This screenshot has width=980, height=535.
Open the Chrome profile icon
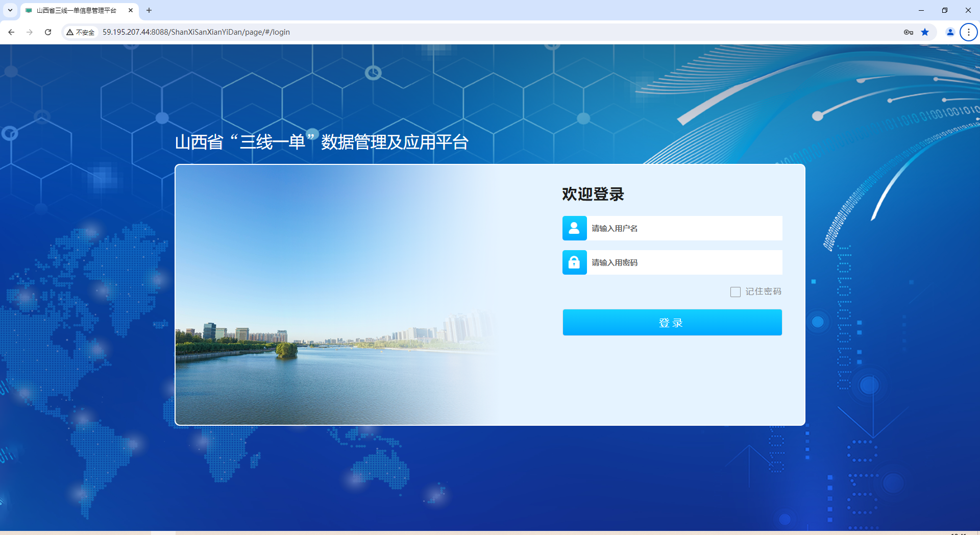click(x=950, y=32)
